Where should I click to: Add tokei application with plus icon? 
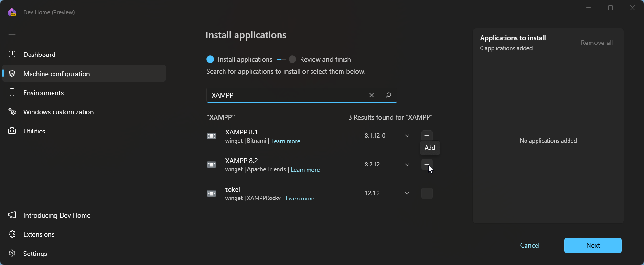coord(427,193)
